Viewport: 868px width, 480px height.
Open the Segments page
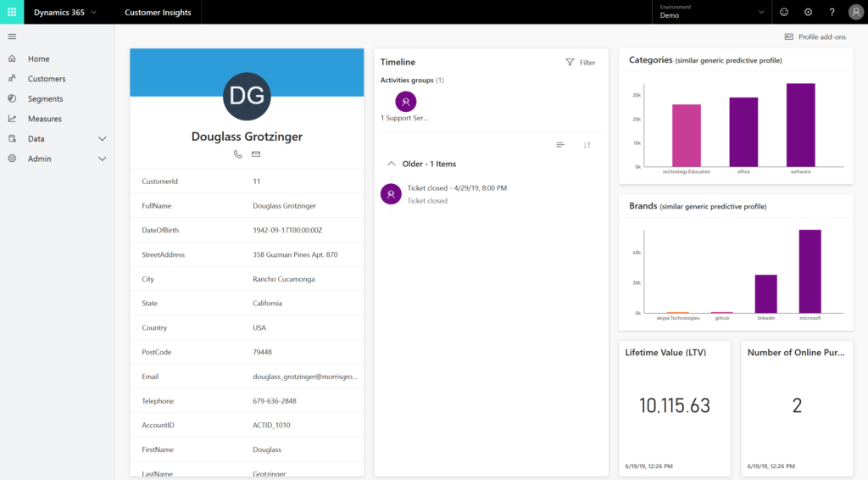coord(46,98)
